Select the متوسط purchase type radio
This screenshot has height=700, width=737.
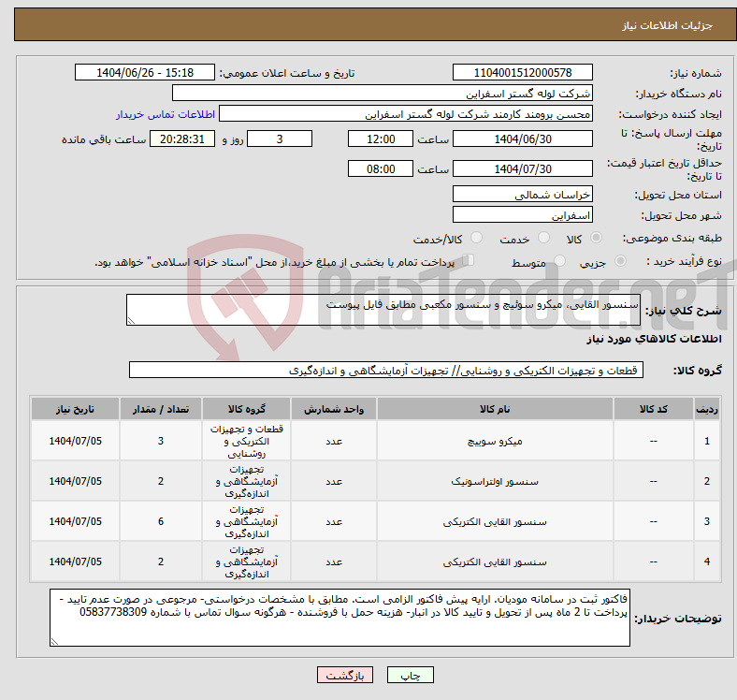(559, 260)
